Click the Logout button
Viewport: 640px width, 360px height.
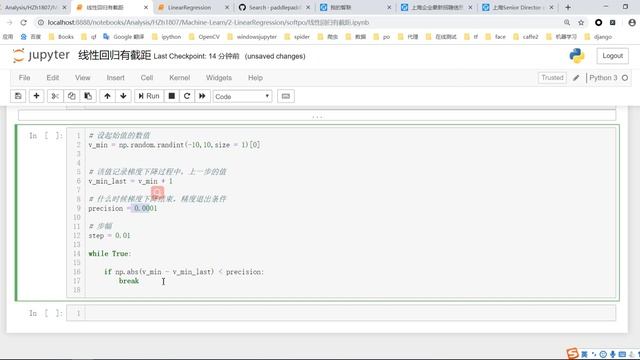[612, 56]
